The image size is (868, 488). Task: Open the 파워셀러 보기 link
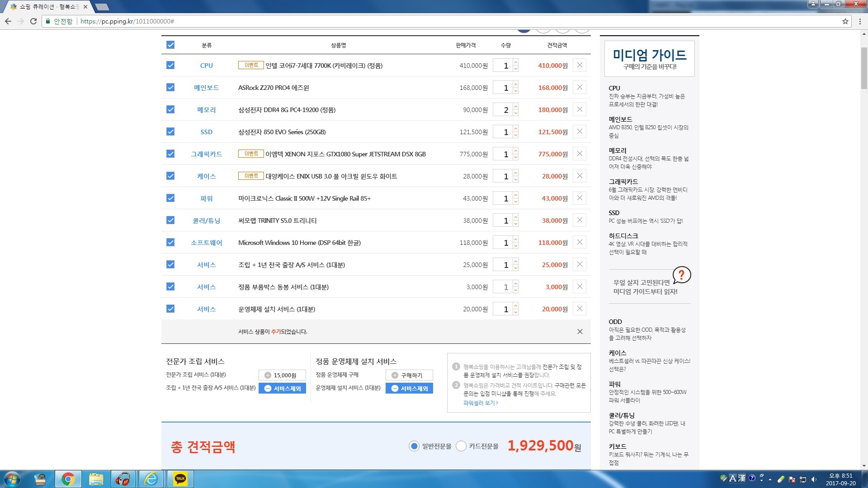pyautogui.click(x=480, y=403)
